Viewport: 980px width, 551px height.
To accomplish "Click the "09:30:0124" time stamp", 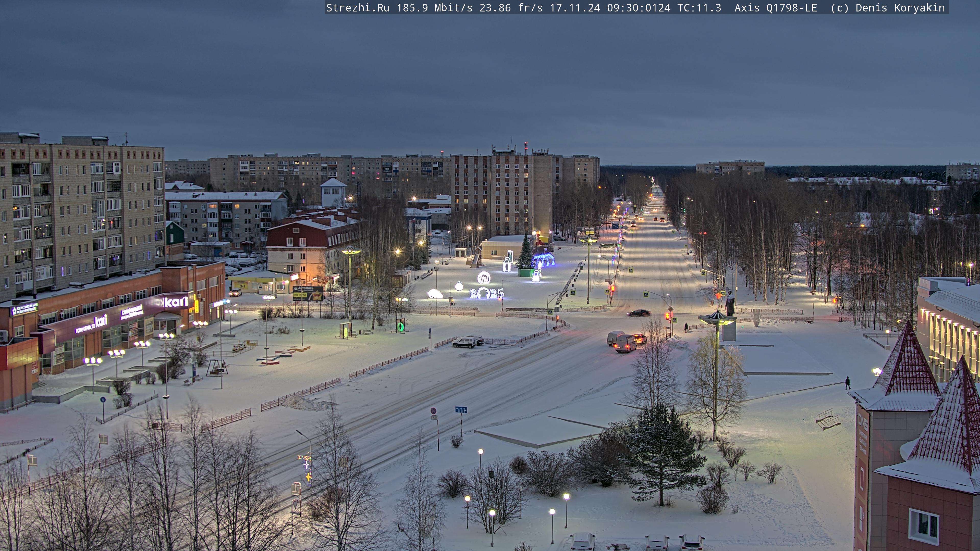I will click(x=639, y=8).
